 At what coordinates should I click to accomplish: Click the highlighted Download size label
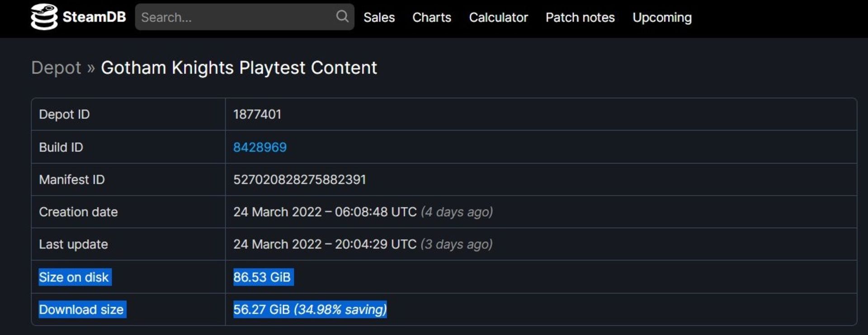(81, 310)
